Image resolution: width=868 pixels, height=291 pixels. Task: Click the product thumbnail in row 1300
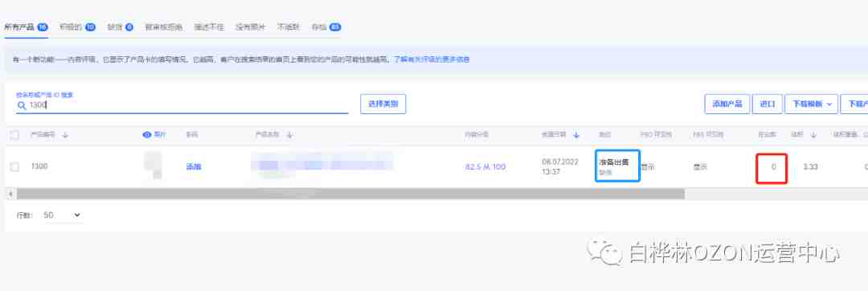click(153, 166)
